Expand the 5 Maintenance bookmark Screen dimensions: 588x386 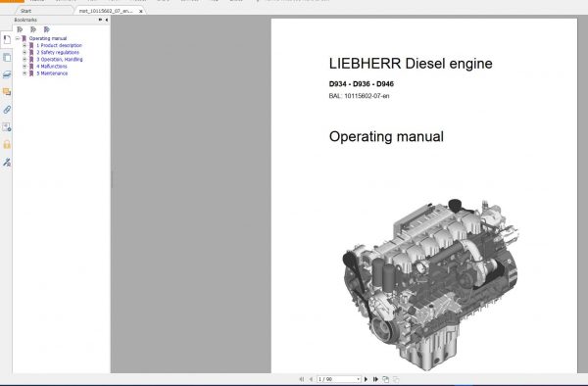(x=24, y=73)
